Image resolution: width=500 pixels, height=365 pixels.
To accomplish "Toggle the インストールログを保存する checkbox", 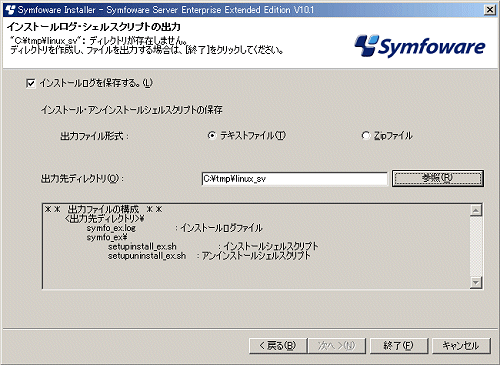I will (31, 83).
